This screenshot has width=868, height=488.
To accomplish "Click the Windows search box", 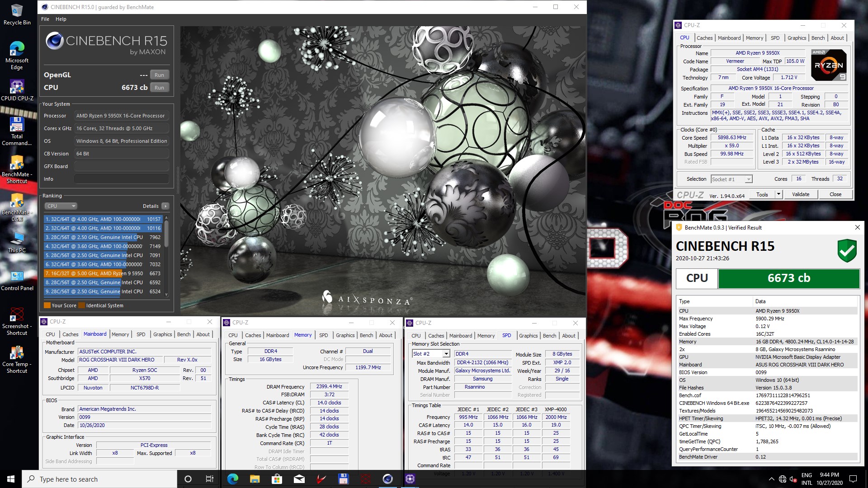I will coord(99,479).
